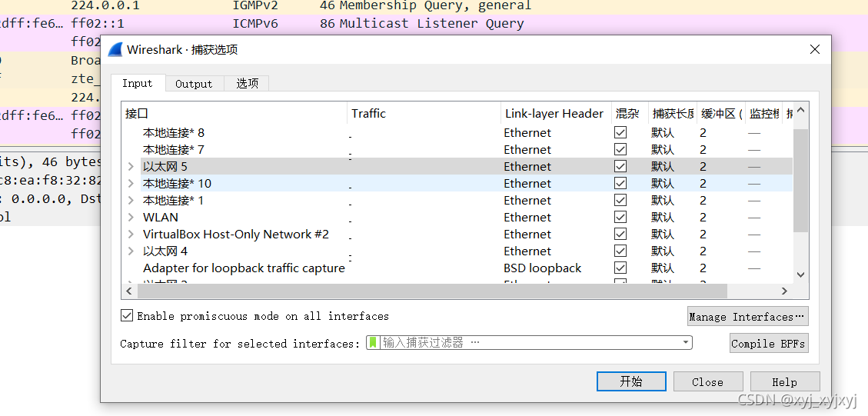The height and width of the screenshot is (416, 868).
Task: Open the 选项 tab
Action: point(247,84)
